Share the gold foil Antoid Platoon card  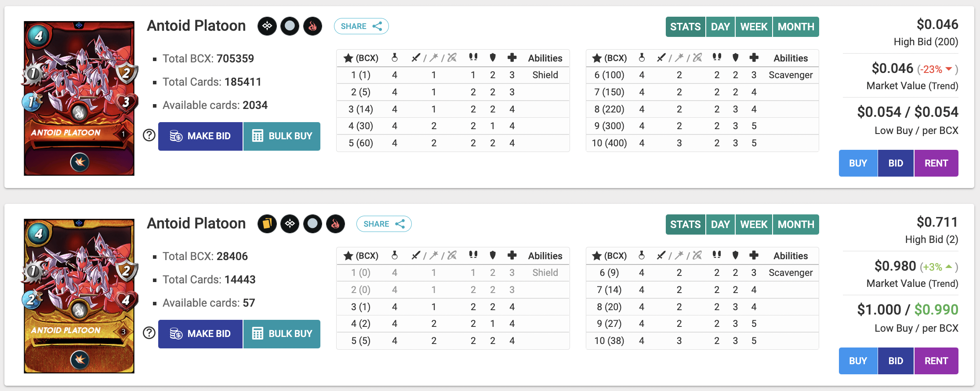coord(384,224)
